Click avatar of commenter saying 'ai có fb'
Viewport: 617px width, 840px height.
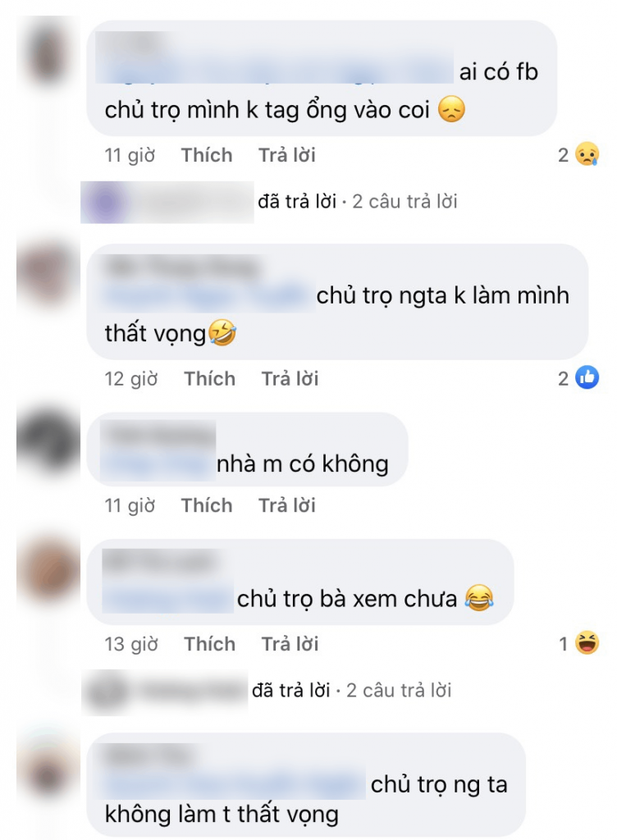[48, 53]
